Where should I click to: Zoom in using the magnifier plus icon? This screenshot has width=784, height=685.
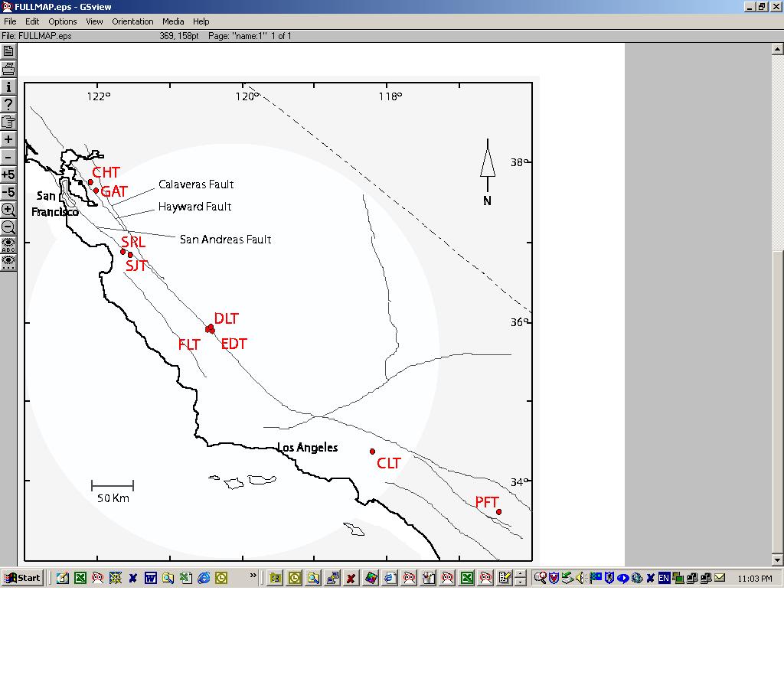pyautogui.click(x=8, y=210)
